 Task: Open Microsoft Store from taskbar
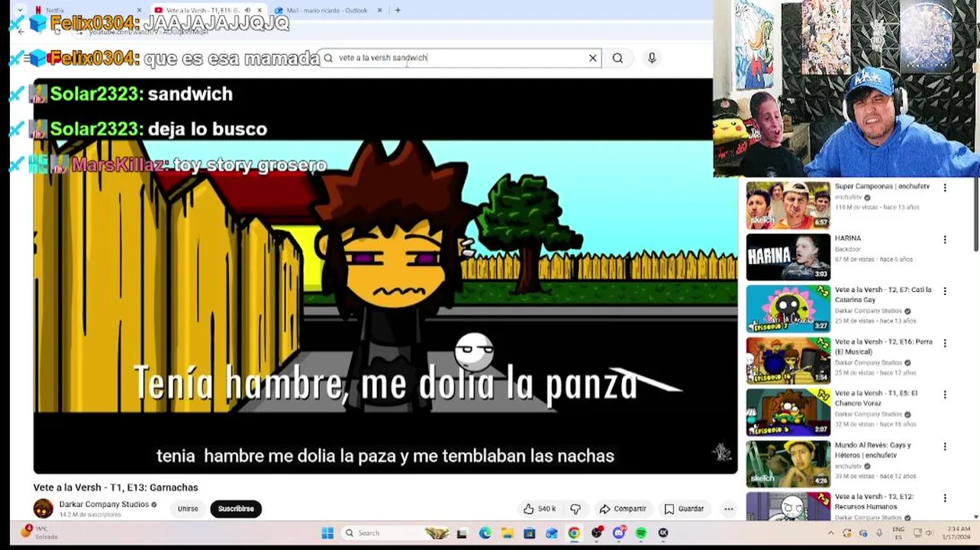tap(529, 533)
